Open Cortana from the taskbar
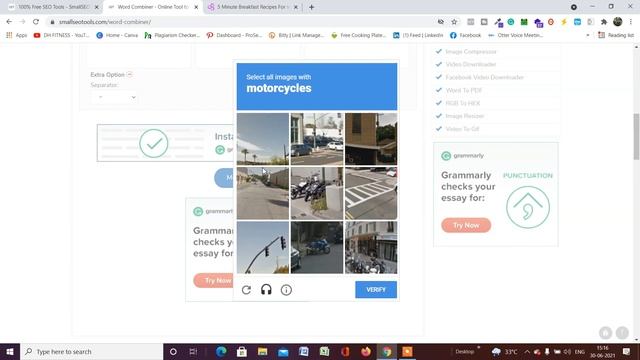This screenshot has width=640, height=360. coord(173,351)
